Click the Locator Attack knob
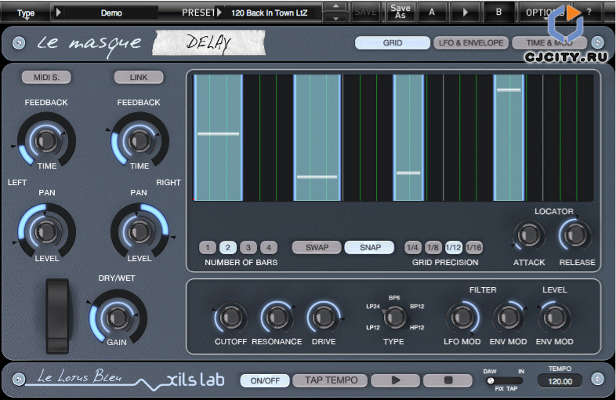616x400 pixels. pyautogui.click(x=529, y=235)
